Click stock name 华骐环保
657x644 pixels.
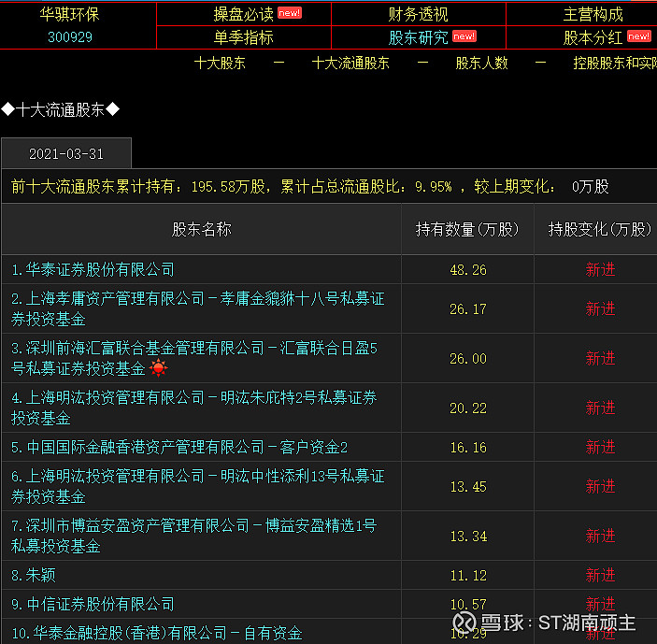69,14
